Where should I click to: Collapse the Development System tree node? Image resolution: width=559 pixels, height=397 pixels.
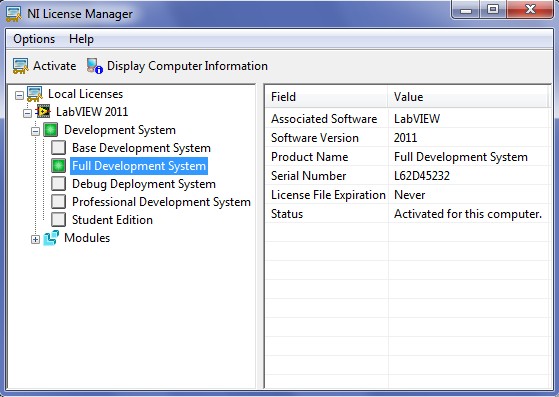click(35, 132)
